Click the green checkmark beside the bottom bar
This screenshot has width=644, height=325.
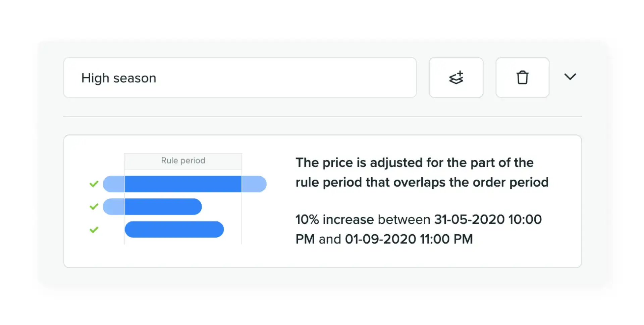tap(94, 230)
